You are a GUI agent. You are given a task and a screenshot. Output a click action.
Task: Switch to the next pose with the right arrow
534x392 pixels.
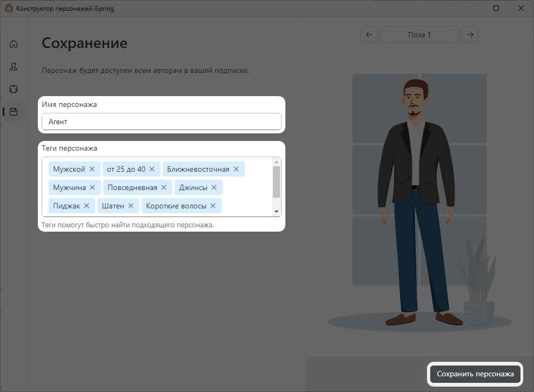[x=469, y=35]
